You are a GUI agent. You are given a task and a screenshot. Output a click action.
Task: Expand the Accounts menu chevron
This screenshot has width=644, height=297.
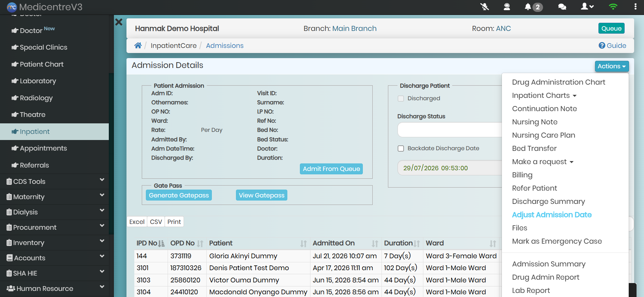point(102,256)
